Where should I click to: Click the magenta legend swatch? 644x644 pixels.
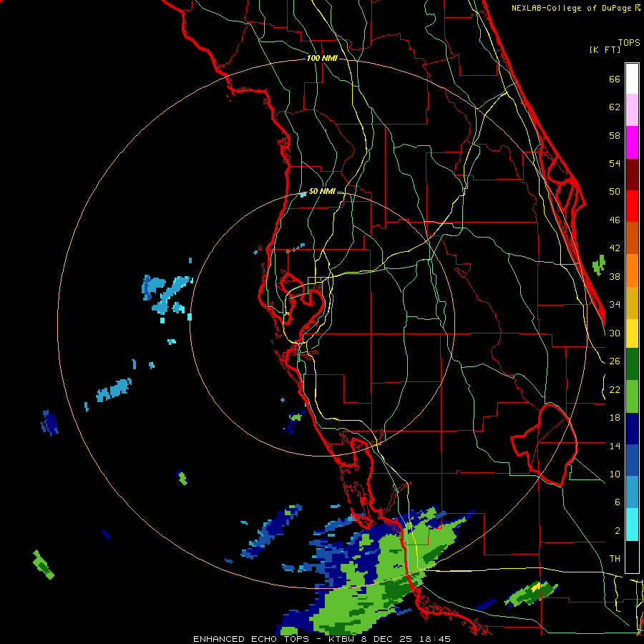632,142
